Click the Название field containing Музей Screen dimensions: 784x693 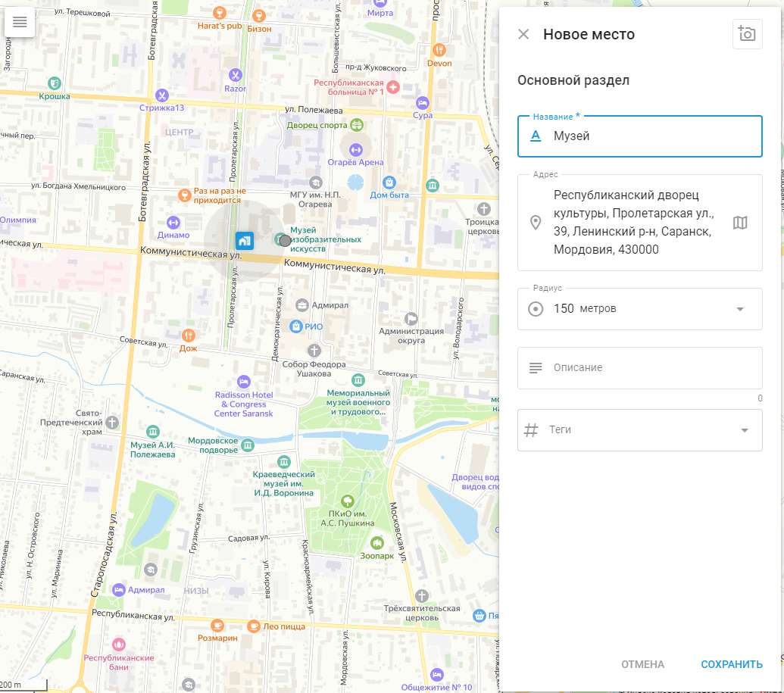pyautogui.click(x=639, y=136)
